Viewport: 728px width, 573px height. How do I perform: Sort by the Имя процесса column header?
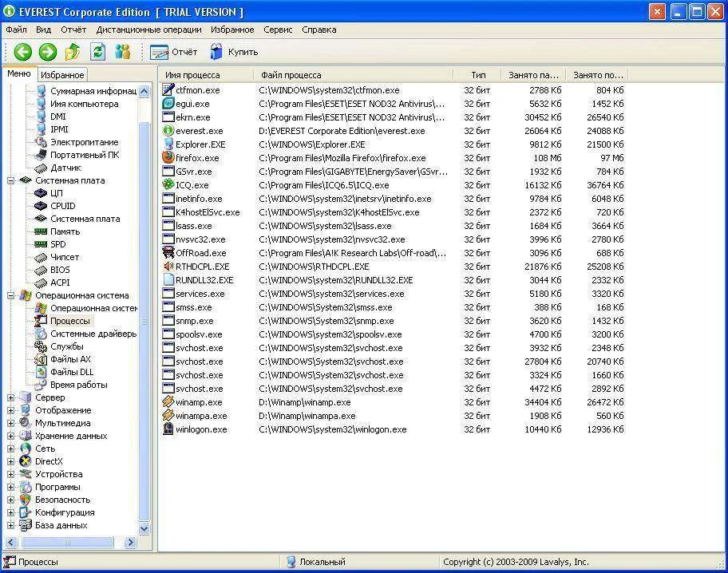[x=207, y=75]
